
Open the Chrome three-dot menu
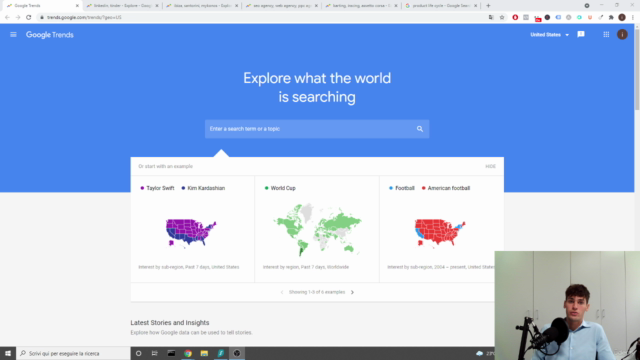(x=633, y=17)
